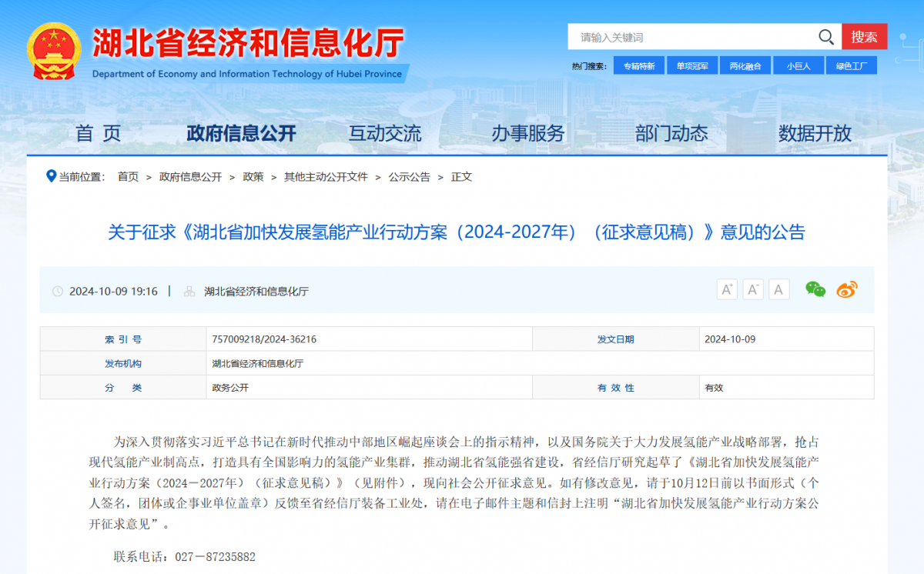
Task: Click the 湖北省经济和信息化厅 site title
Action: pyautogui.click(x=248, y=43)
